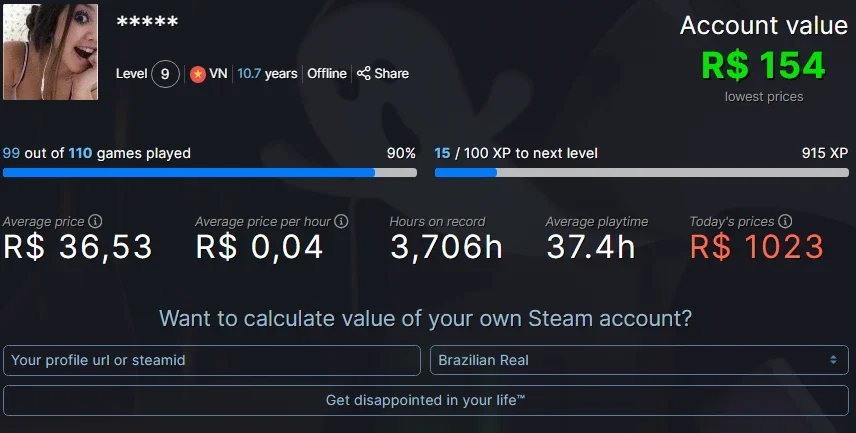Click the masked profile username
This screenshot has width=856, height=433.
click(147, 22)
